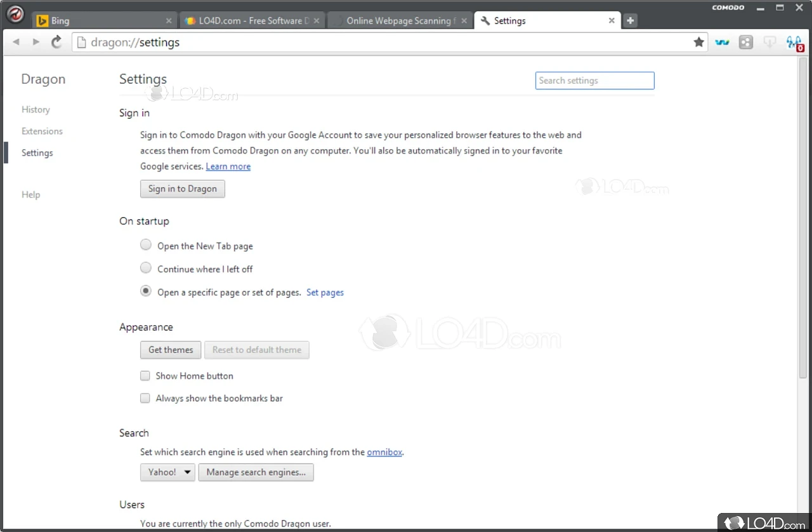Switch to the Bing tab

point(95,20)
